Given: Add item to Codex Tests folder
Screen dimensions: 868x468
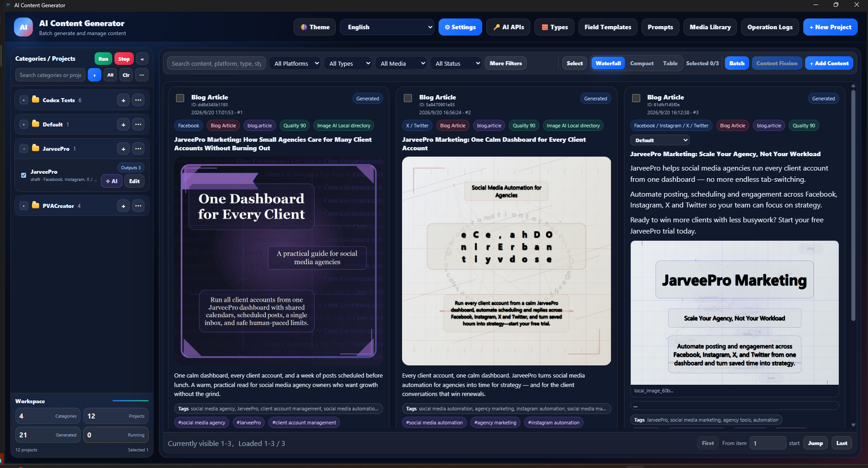Looking at the screenshot, I should pyautogui.click(x=123, y=100).
